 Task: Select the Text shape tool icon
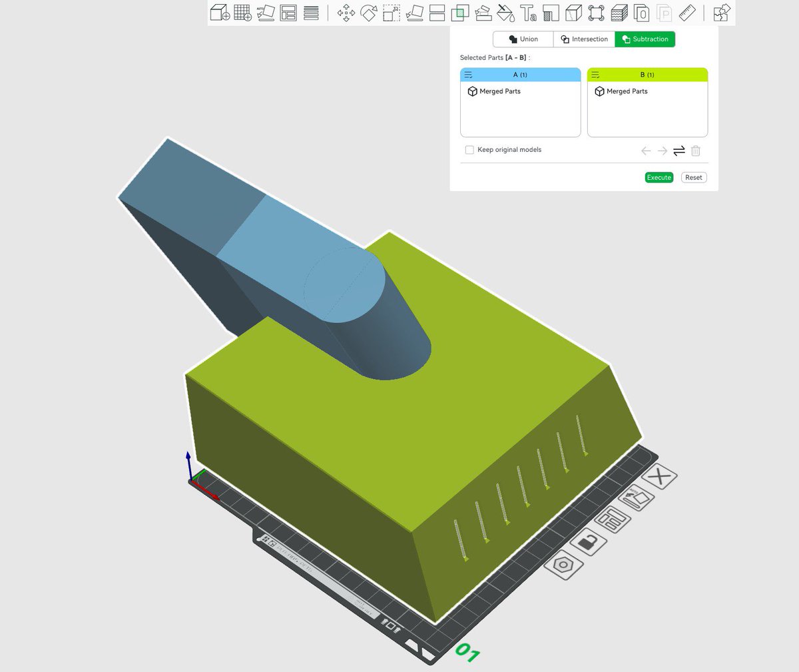point(529,13)
